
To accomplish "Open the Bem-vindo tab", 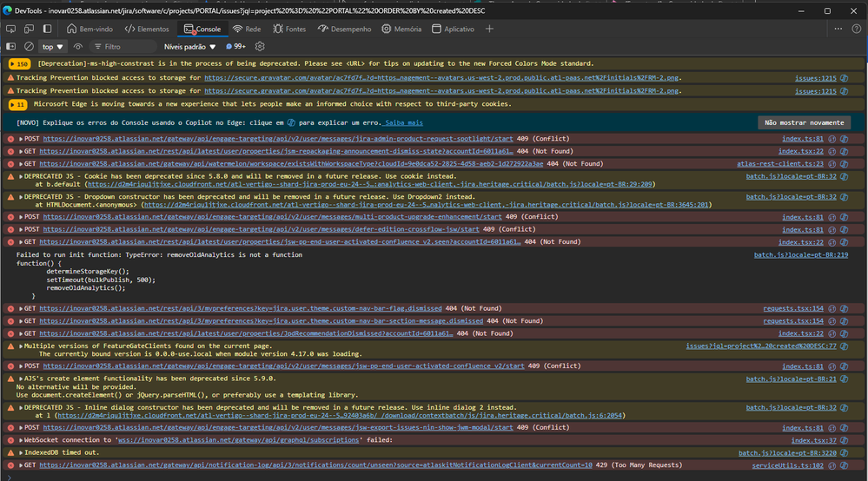I will click(89, 29).
